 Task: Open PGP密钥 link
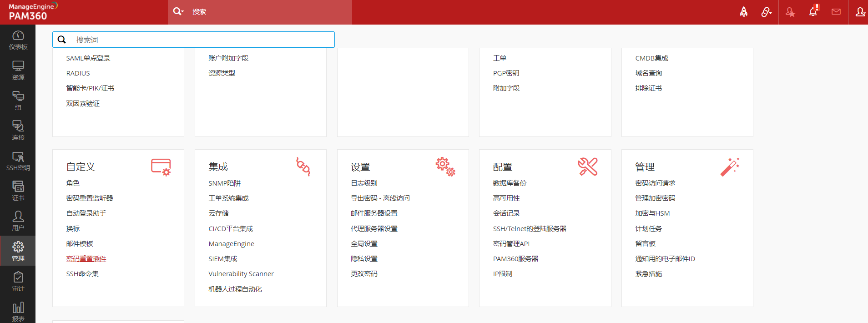click(506, 73)
